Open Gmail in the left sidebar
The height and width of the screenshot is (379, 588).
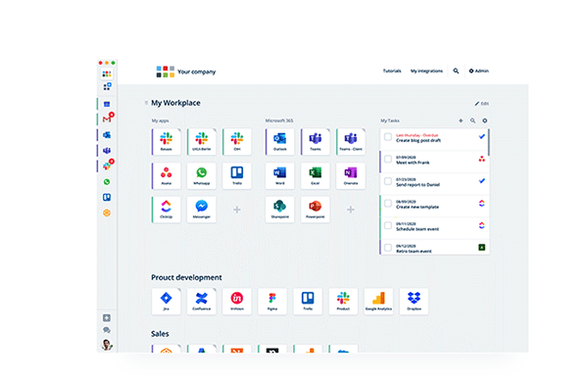click(107, 119)
